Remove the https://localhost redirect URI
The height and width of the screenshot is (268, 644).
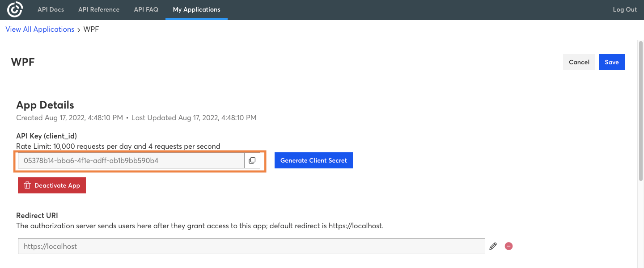(x=508, y=246)
